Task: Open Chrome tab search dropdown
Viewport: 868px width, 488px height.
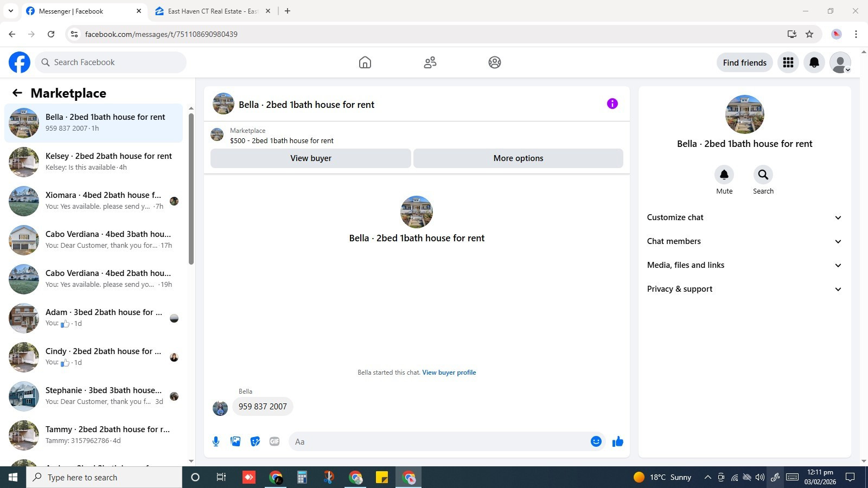Action: (11, 11)
